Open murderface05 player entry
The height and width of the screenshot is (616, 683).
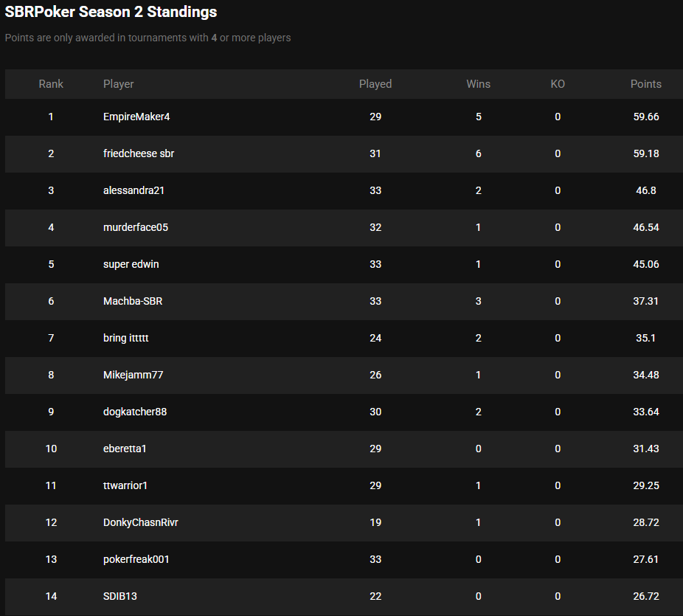pos(136,227)
